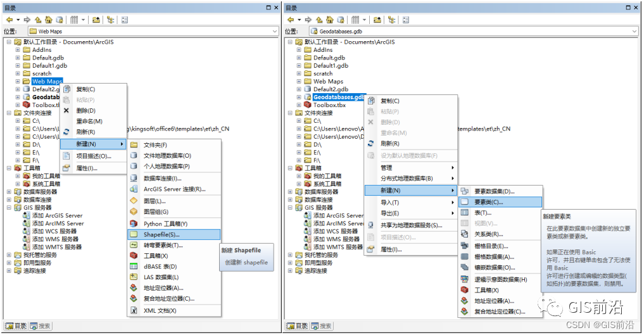Go to Home folder in right catalog toolbar

330,20
